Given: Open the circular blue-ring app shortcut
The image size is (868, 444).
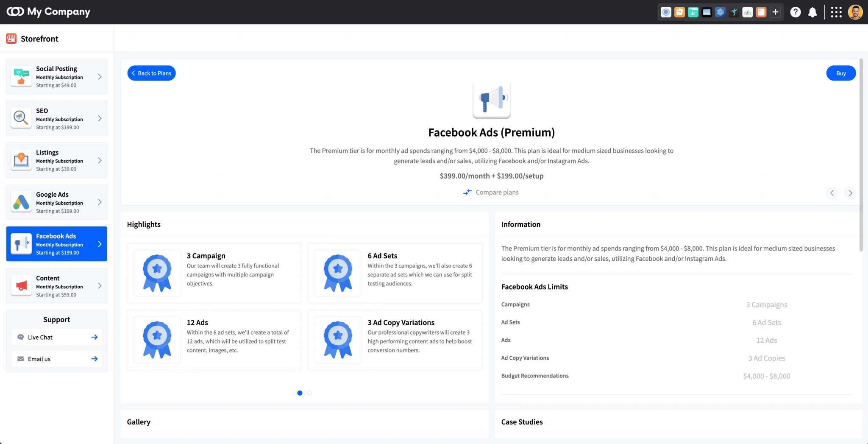Looking at the screenshot, I should click(x=666, y=12).
